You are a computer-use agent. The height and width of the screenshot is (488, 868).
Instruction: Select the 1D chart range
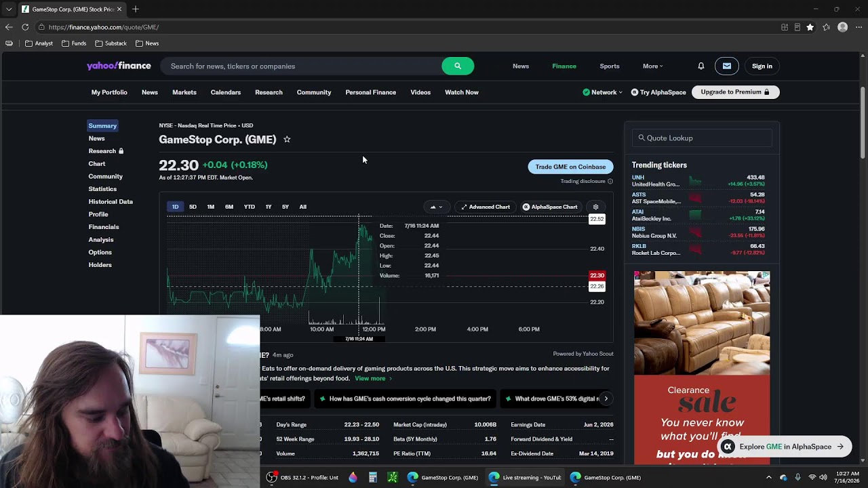pos(175,207)
